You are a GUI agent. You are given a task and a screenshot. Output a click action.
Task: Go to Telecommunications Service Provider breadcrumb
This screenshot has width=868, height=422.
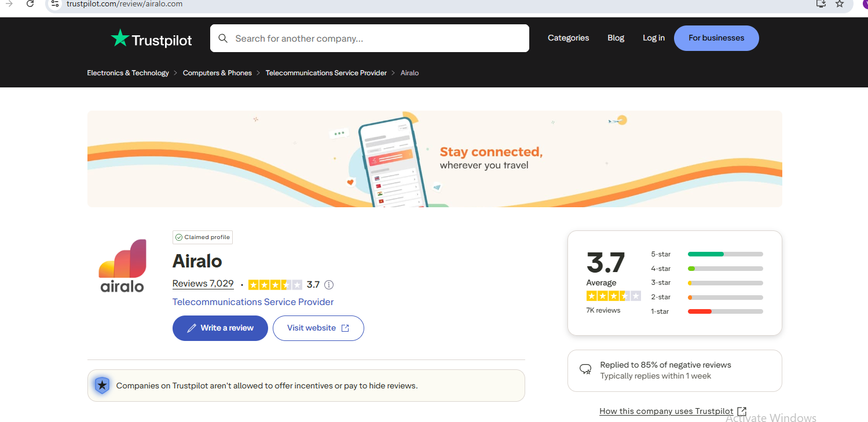tap(326, 73)
